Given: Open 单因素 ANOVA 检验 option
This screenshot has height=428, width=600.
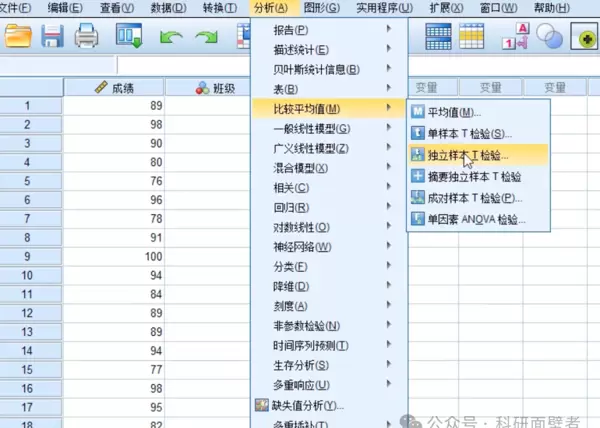Looking at the screenshot, I should [475, 219].
